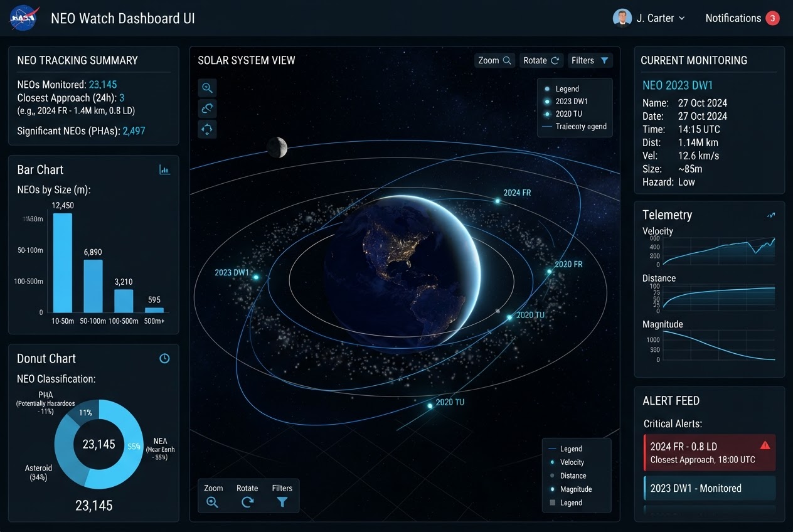Click the top Rotate button
Viewport: 793px width, 532px height.
pyautogui.click(x=541, y=60)
